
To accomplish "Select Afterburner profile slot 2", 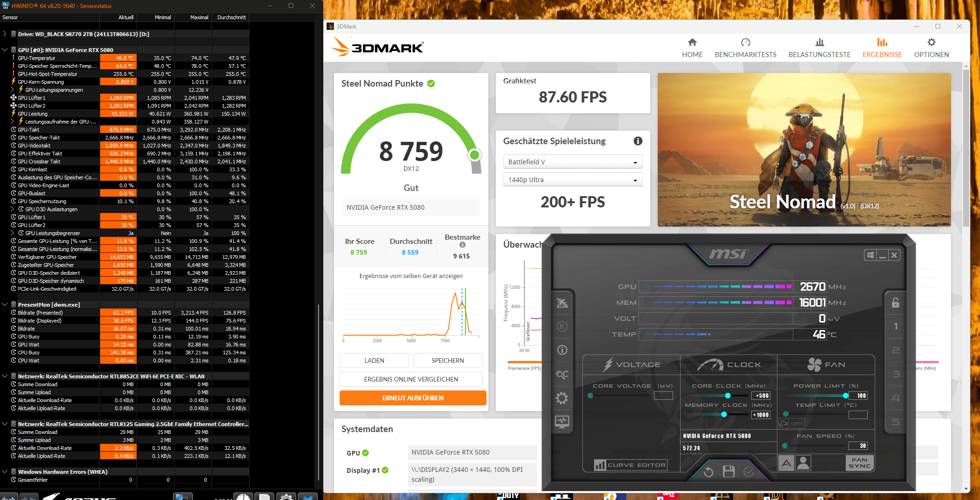I will click(895, 350).
